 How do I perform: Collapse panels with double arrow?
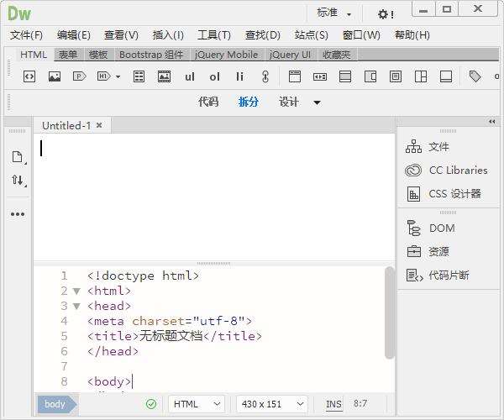(491, 122)
